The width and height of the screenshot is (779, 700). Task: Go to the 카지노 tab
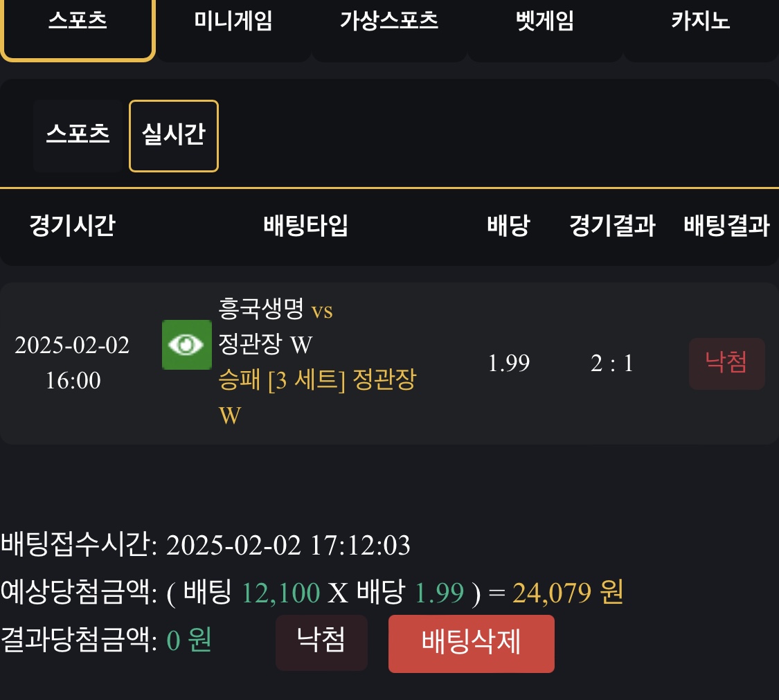pos(700,21)
